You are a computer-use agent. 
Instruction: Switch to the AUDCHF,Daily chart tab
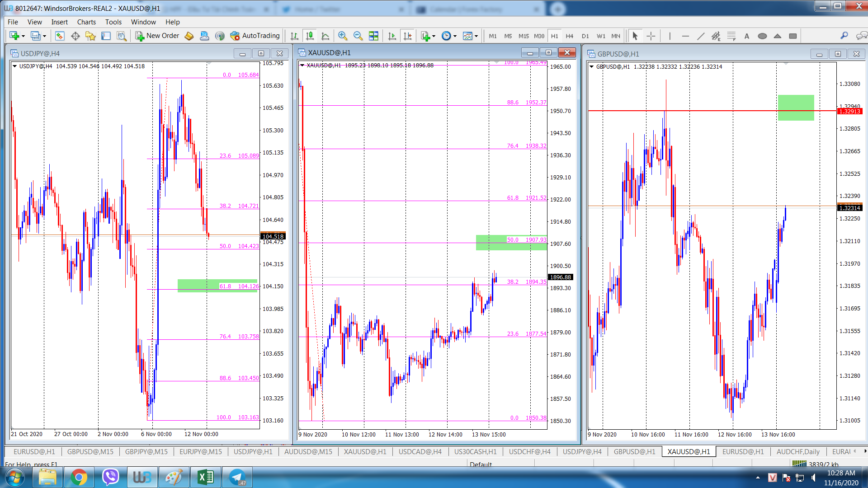coord(798,451)
